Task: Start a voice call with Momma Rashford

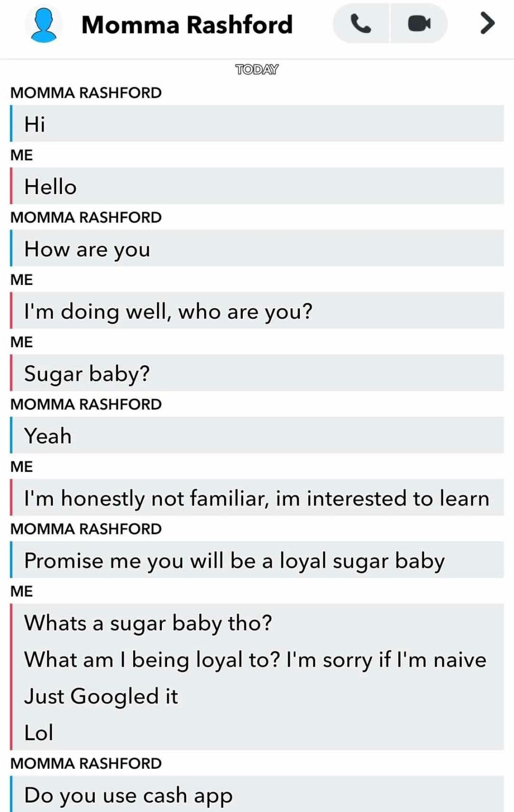Action: click(x=361, y=24)
